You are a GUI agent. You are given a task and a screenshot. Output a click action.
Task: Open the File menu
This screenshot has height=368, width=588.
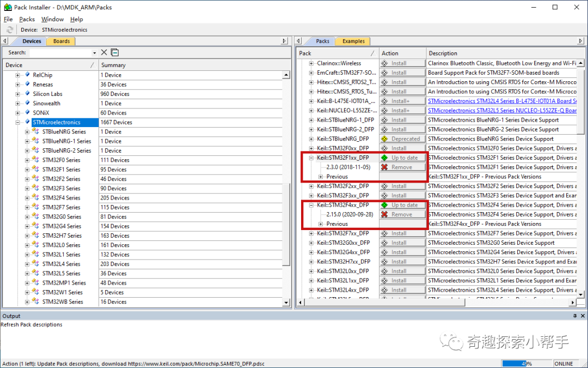(8, 19)
